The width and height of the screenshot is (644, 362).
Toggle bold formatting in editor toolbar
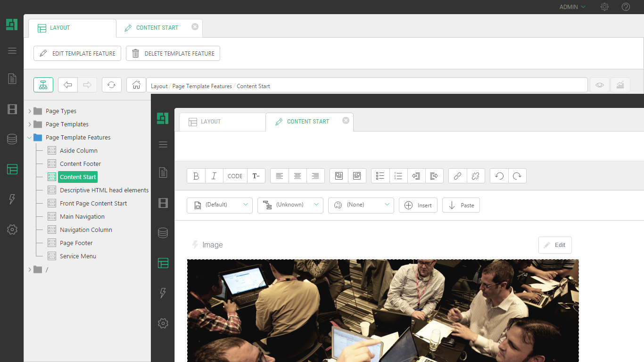tap(196, 176)
